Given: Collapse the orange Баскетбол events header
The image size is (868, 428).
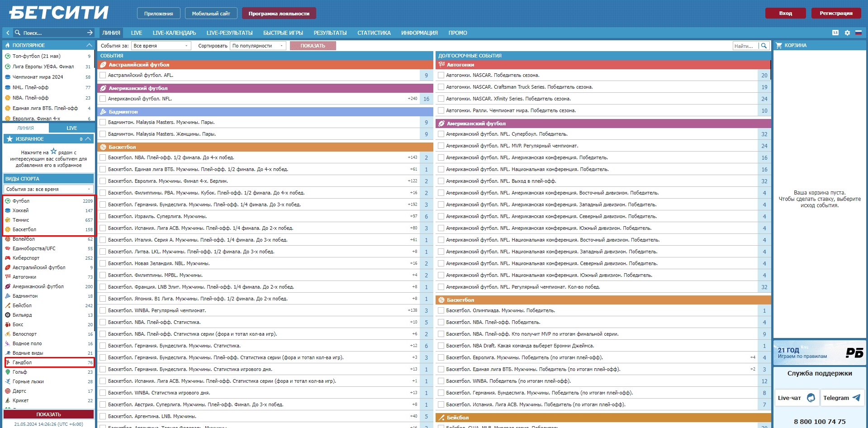Looking at the screenshot, I should [x=265, y=147].
